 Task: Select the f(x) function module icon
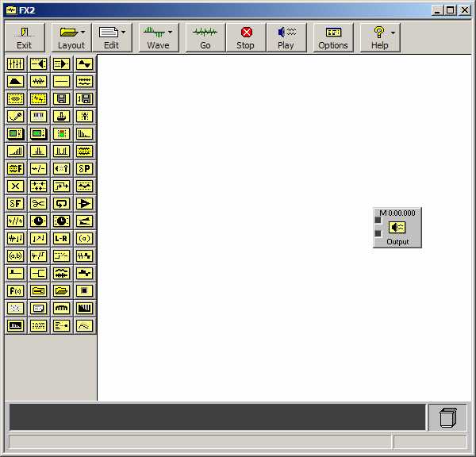15,290
